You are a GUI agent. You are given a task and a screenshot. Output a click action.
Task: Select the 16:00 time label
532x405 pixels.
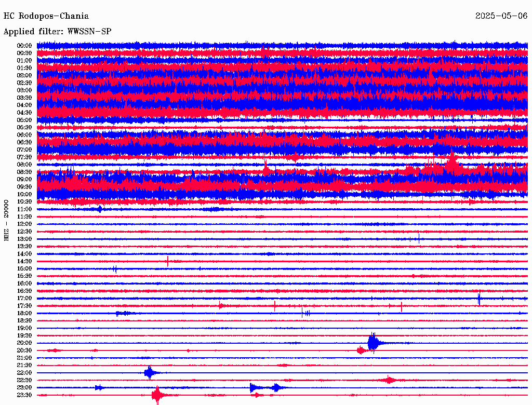click(x=24, y=283)
